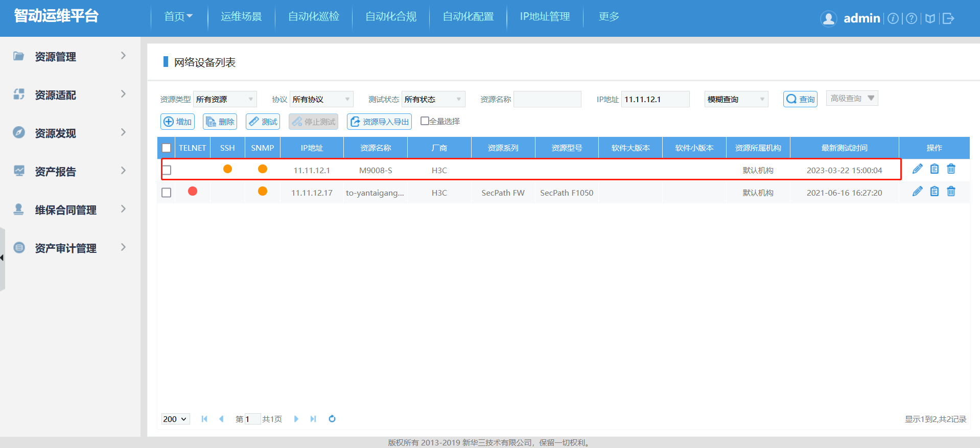The image size is (980, 448).
Task: Expand the 高级查询 advanced search
Action: (852, 98)
